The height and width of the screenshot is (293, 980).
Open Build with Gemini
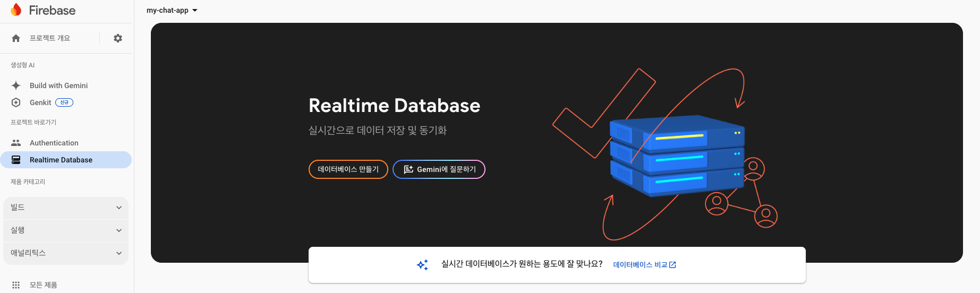[58, 85]
